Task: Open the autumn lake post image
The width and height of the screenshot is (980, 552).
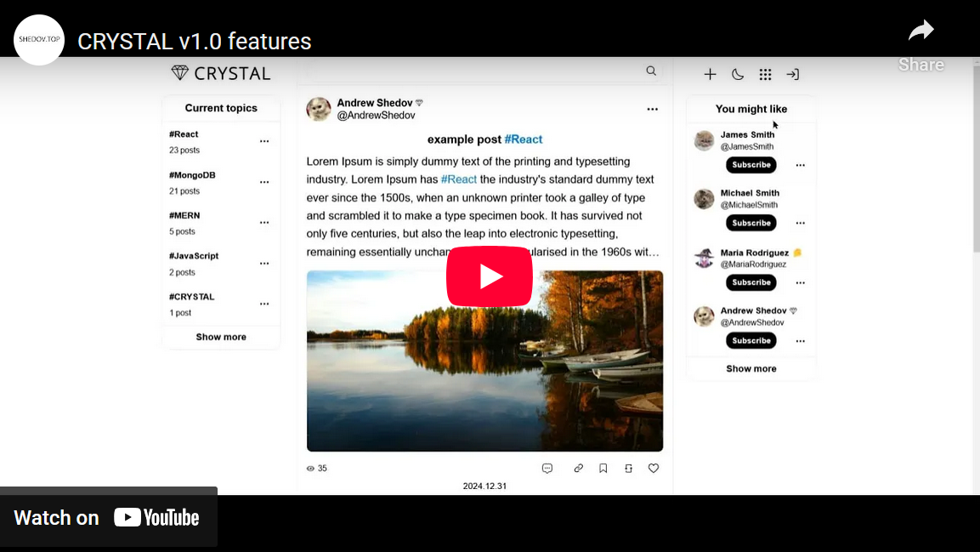Action: (x=485, y=361)
